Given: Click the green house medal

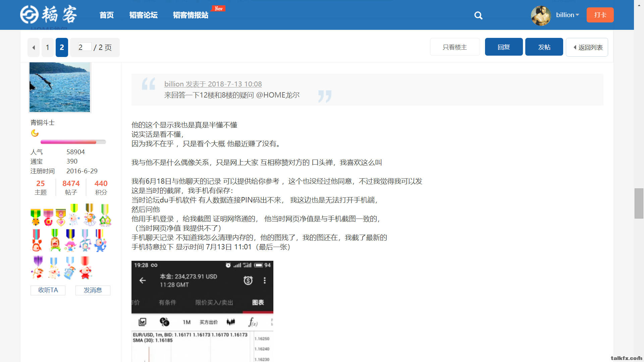Looking at the screenshot, I should 105,215.
